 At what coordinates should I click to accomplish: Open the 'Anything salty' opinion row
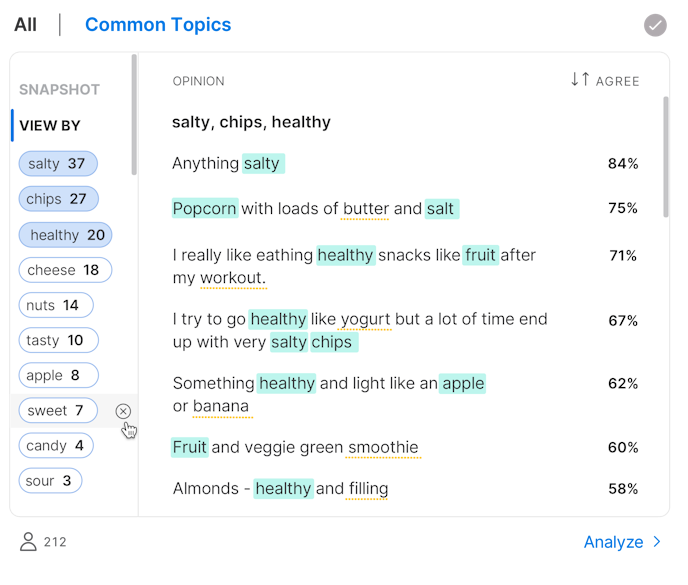405,163
